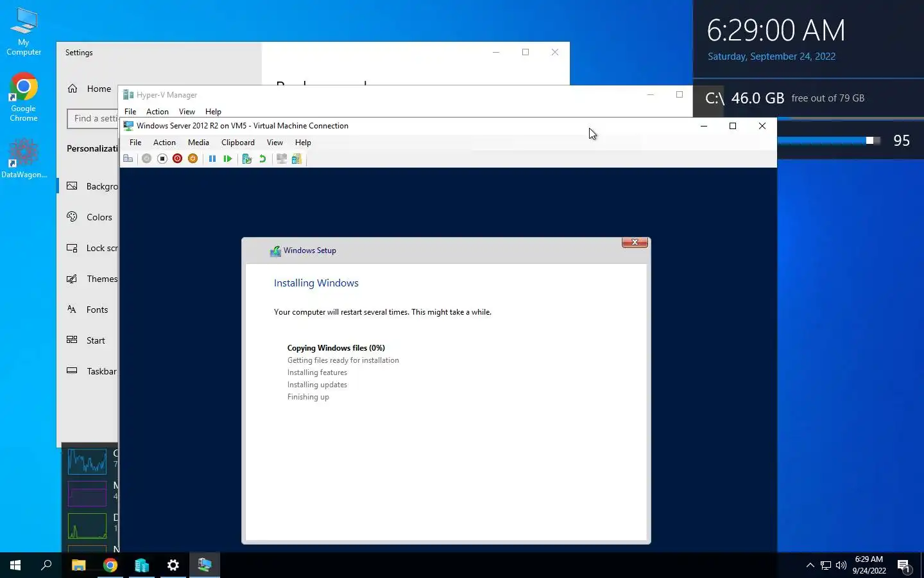Open the notification center icon

point(904,565)
